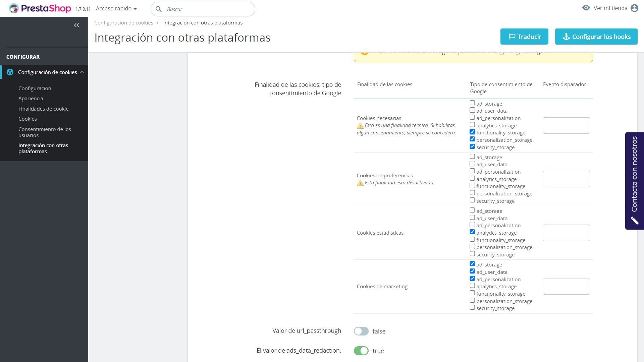644x362 pixels.
Task: Click the Traducir button
Action: click(524, 37)
